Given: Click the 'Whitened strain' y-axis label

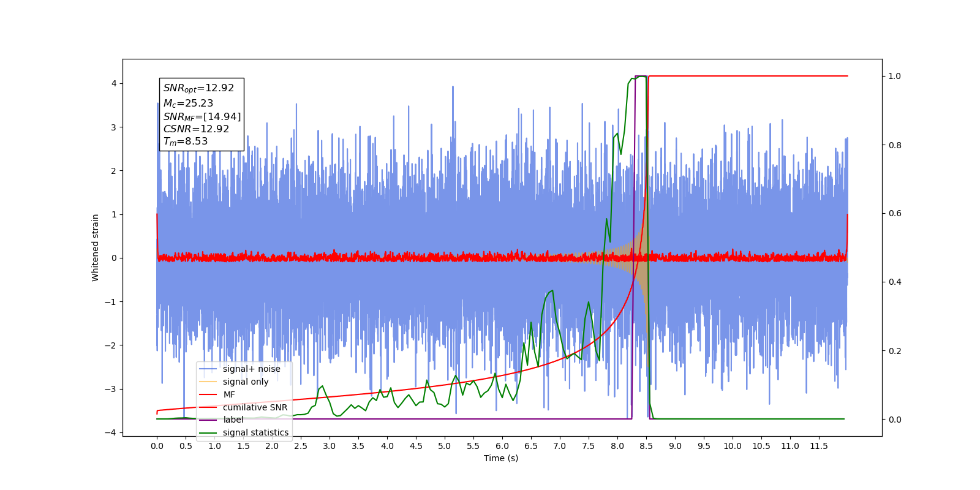Looking at the screenshot, I should pos(96,247).
